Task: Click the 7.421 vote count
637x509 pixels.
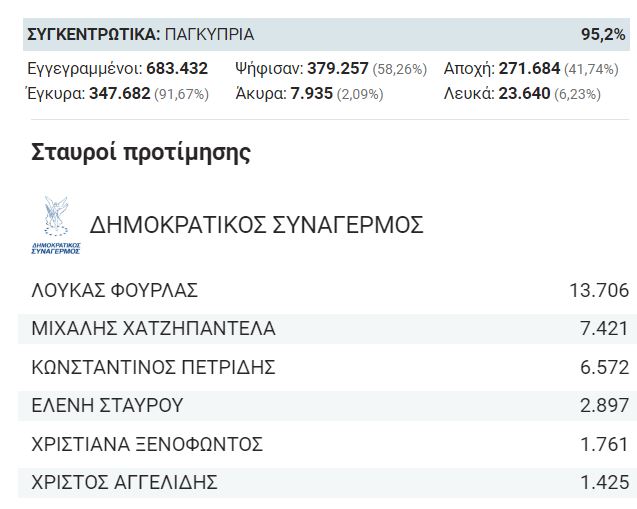Action: pos(604,329)
